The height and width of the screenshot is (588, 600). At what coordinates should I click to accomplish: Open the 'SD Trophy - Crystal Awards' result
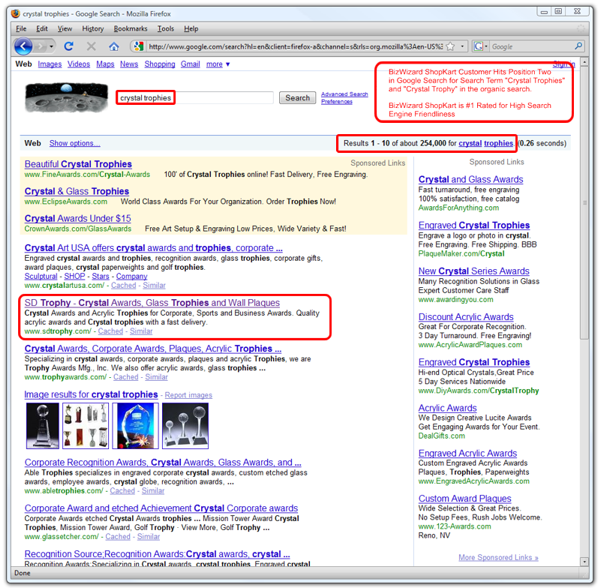click(152, 303)
